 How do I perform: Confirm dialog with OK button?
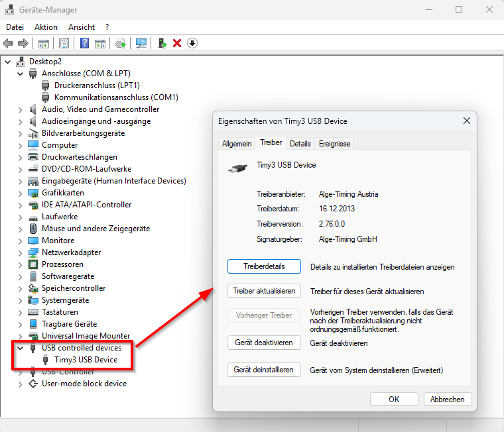point(394,400)
